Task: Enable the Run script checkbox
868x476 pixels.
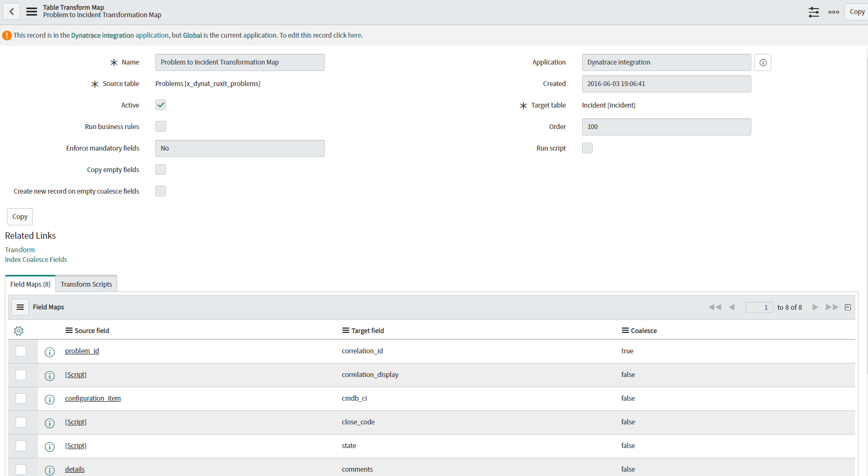Action: (x=587, y=148)
